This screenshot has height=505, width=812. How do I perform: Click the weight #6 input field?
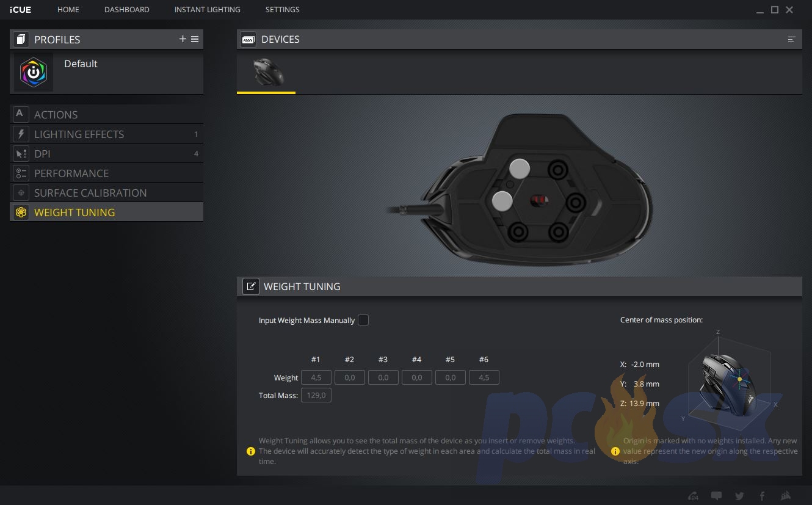click(x=484, y=377)
